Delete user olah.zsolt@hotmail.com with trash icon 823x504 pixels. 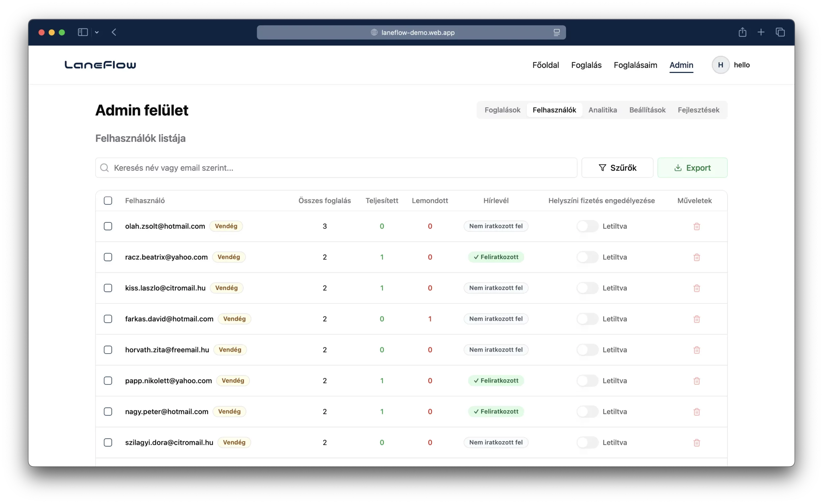tap(696, 227)
